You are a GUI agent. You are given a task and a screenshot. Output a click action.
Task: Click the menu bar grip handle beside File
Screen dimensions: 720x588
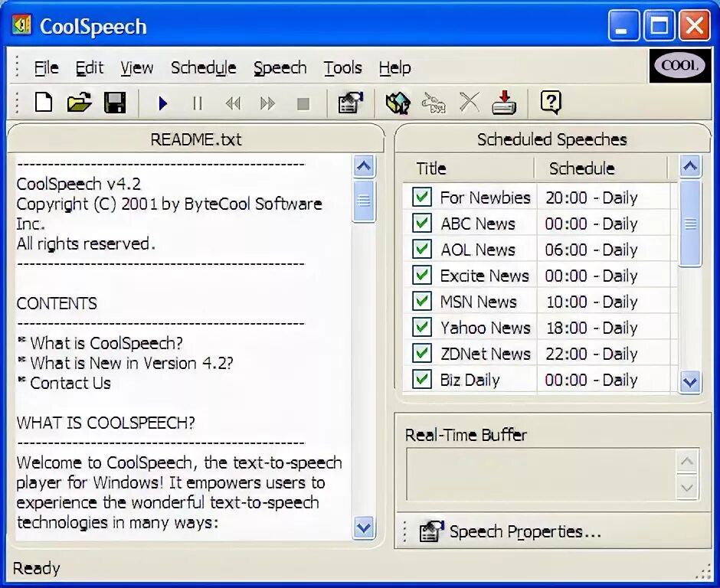coord(17,67)
